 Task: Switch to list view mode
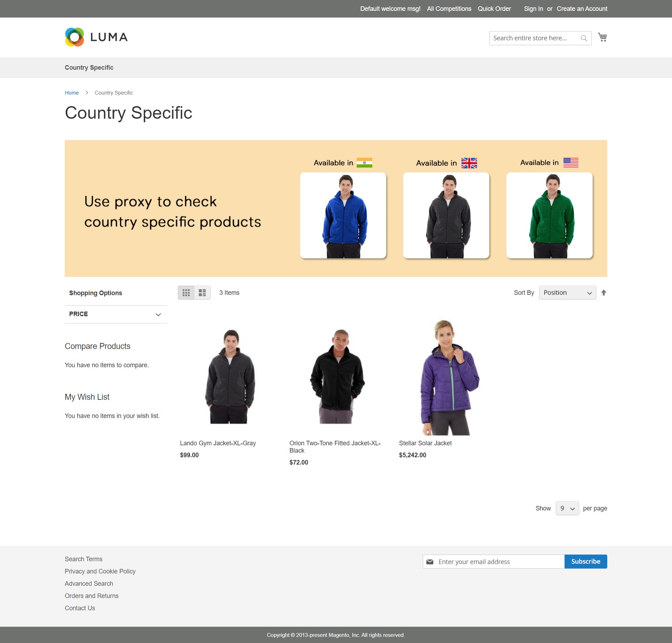point(202,292)
